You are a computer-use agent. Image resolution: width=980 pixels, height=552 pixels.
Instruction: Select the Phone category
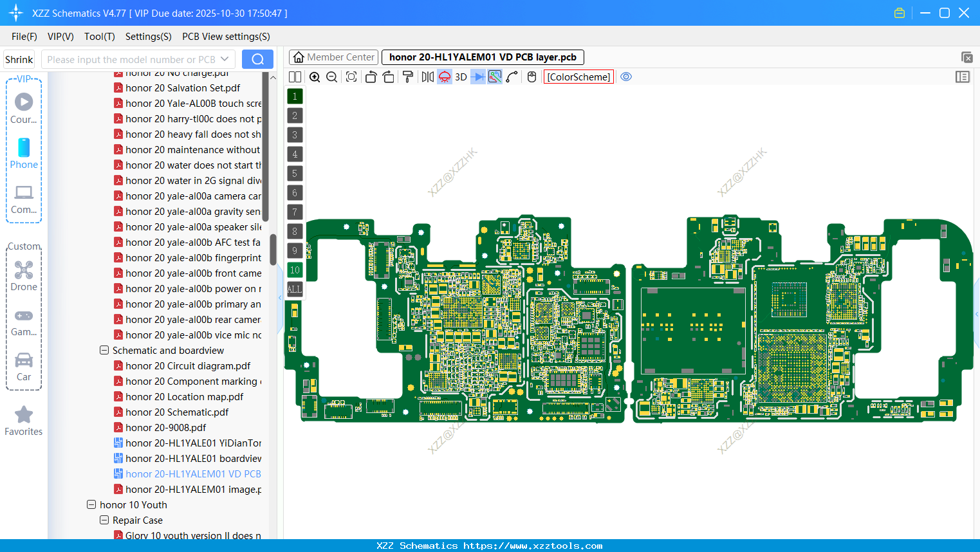pos(24,153)
